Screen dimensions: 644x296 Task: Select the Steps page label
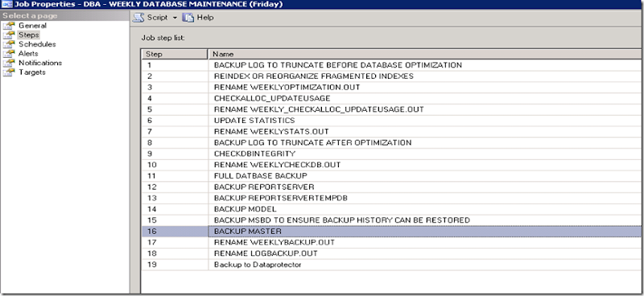29,35
